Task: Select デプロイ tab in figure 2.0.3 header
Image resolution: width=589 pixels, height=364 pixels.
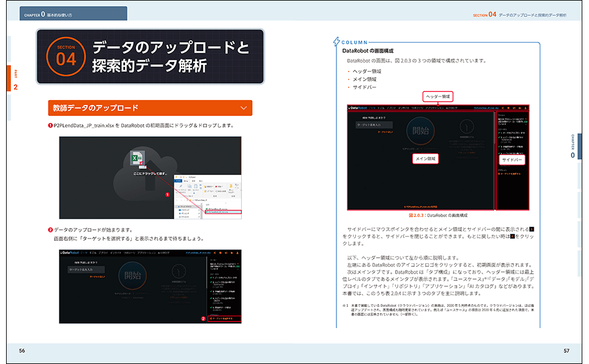Action: coord(391,108)
